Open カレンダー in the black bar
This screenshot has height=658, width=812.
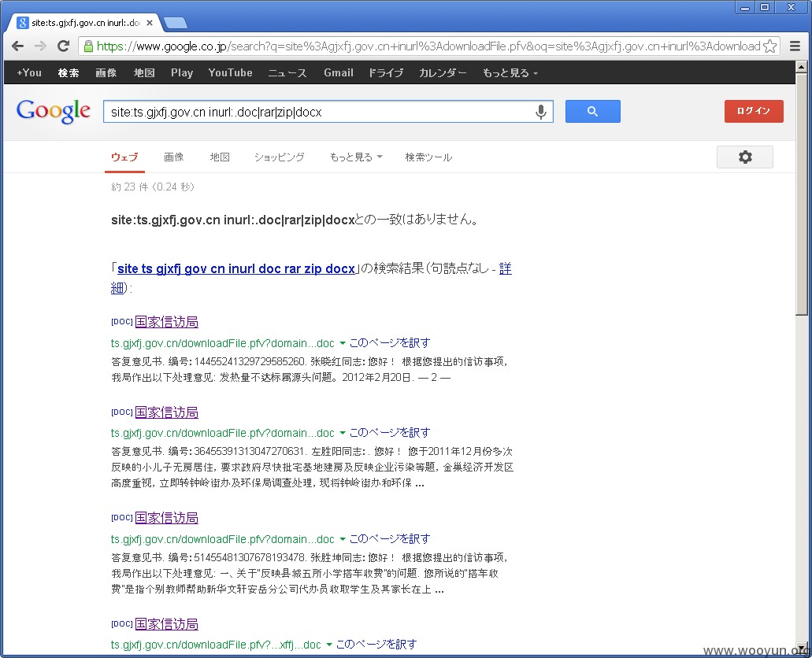click(x=443, y=73)
